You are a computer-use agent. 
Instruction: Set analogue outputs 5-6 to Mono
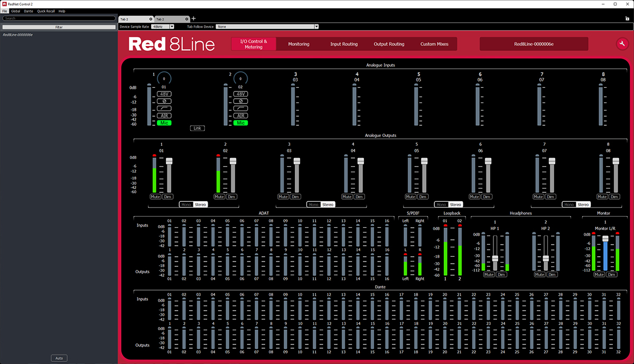coord(441,204)
